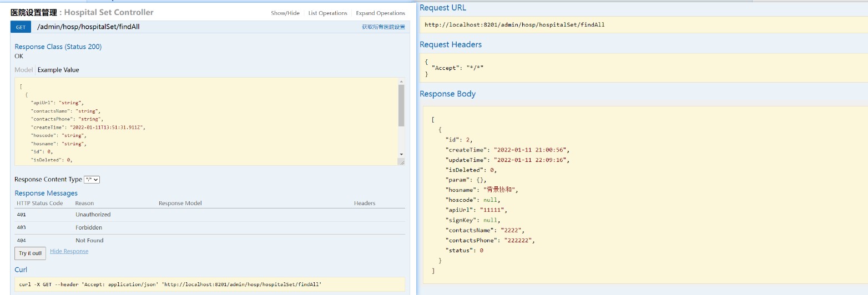This screenshot has height=295, width=868.
Task: Click the 401 status code row
Action: [x=210, y=215]
